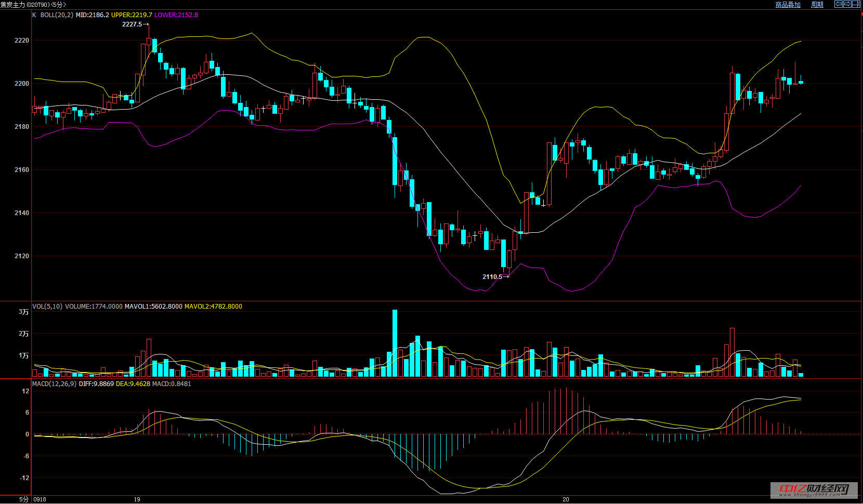863x504 pixels.
Task: Click the date 19 marker on time axis
Action: pos(137,499)
